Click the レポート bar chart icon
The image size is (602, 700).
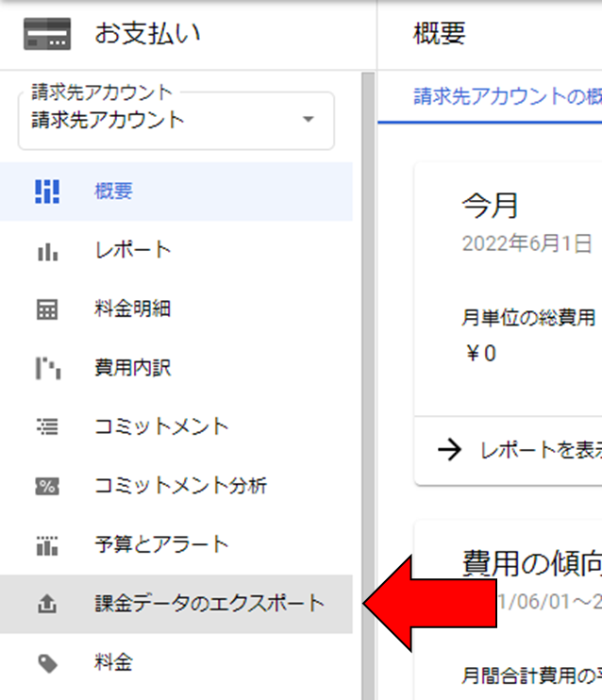47,251
